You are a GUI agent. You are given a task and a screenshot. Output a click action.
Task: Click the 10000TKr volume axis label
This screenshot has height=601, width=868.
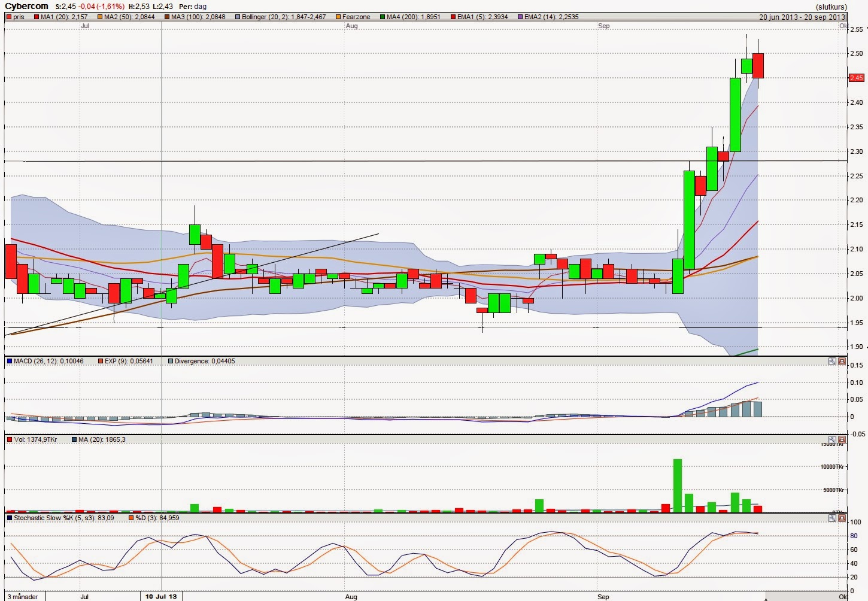(832, 467)
